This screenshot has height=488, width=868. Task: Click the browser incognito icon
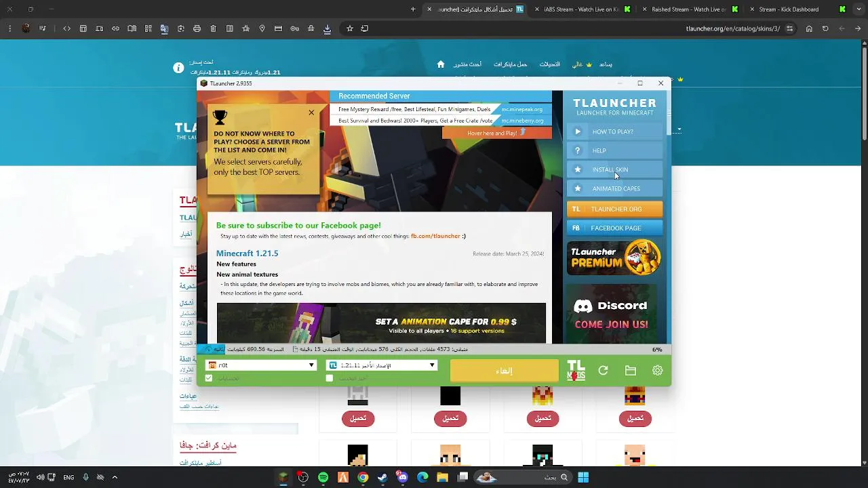coord(311,28)
